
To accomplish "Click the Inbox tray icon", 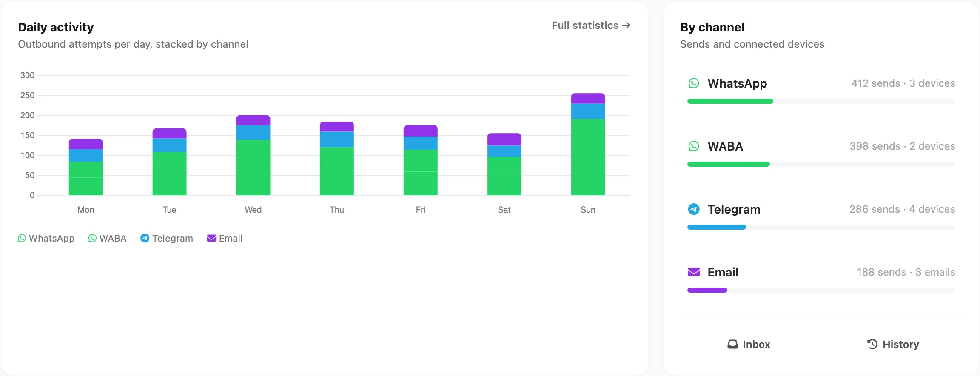I will coord(732,344).
